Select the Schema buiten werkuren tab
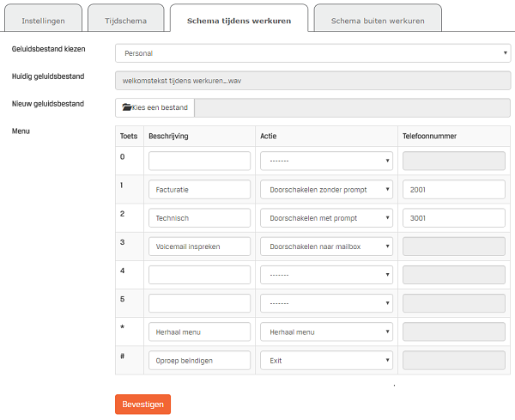This screenshot has height=420, width=515. tap(378, 21)
